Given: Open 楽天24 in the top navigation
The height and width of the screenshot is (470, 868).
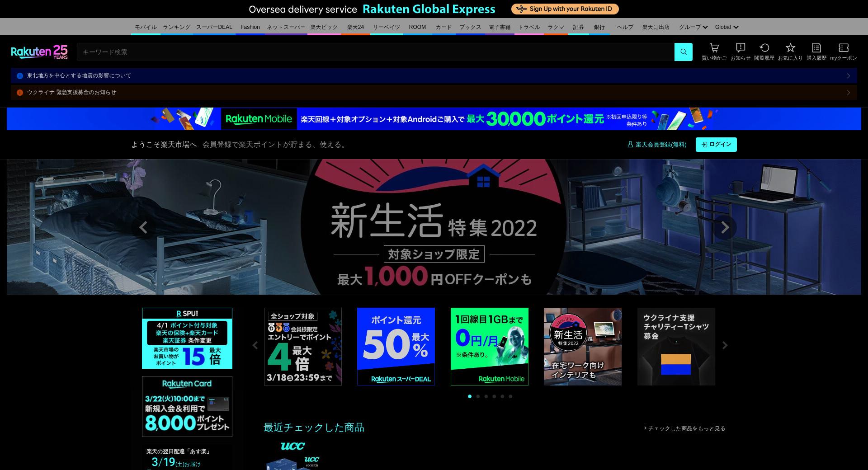Looking at the screenshot, I should pos(355,27).
